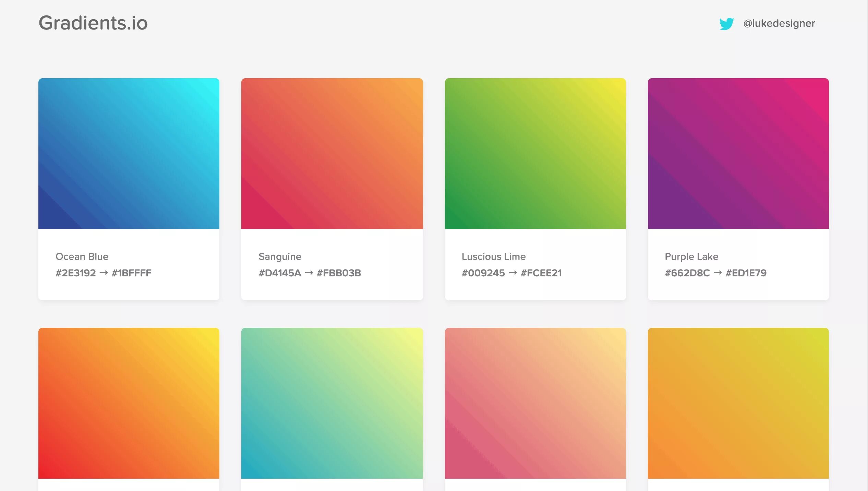Select the Ocean Blue gradient swatch

(129, 154)
